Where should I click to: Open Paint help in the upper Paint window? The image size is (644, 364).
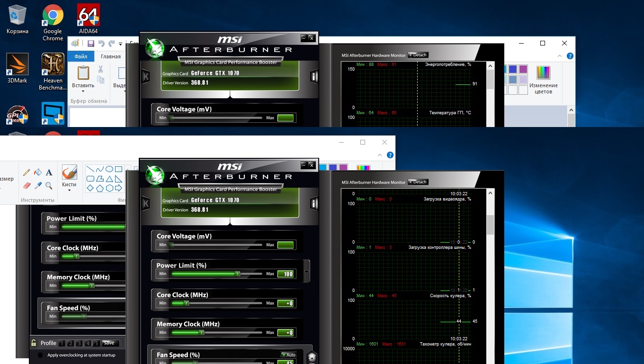tap(570, 56)
